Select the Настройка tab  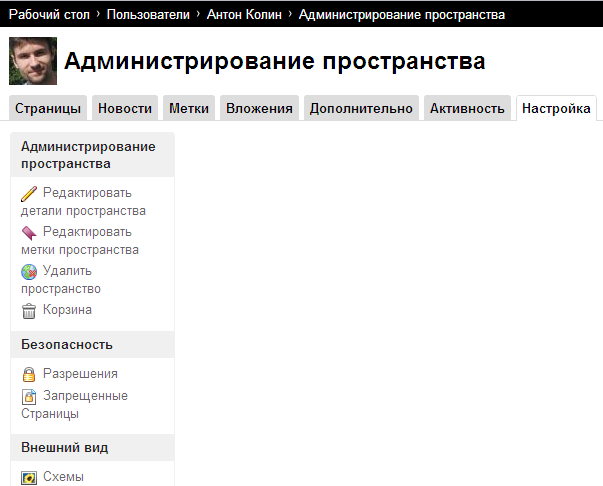point(555,108)
